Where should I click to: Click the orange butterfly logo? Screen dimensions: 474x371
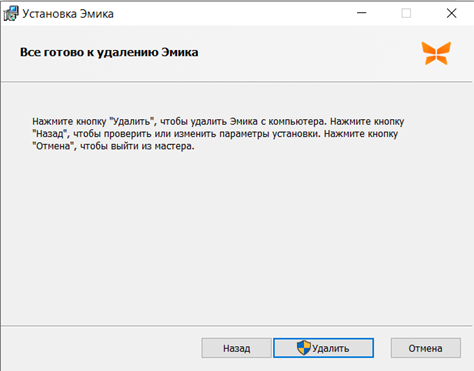coord(436,53)
